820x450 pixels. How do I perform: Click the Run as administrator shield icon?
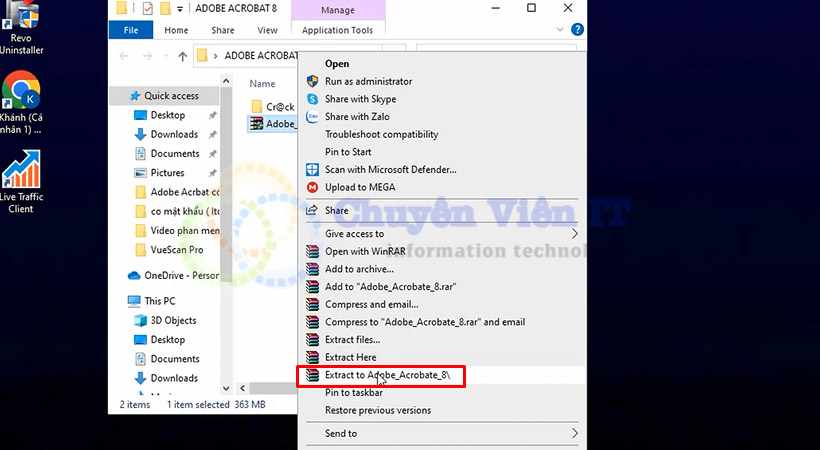[x=312, y=81]
